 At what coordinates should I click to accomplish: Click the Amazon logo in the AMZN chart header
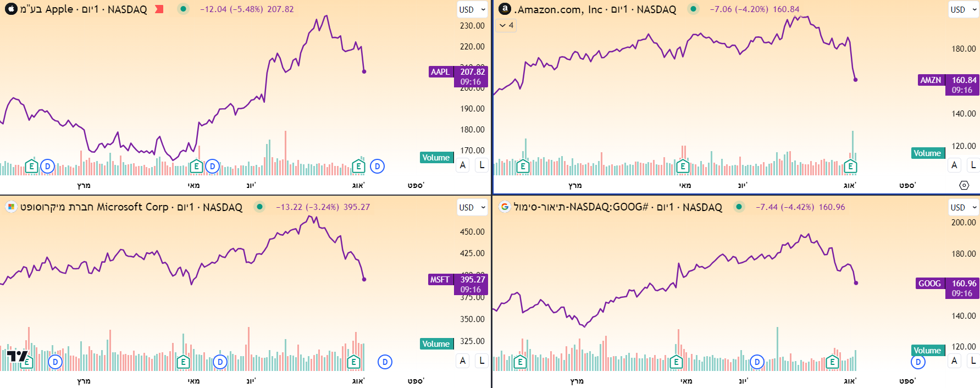coord(503,9)
